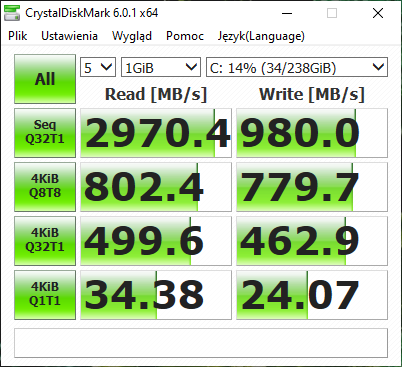This screenshot has width=402, height=367.
Task: Start the Seq Q32T1 test
Action: click(x=45, y=133)
